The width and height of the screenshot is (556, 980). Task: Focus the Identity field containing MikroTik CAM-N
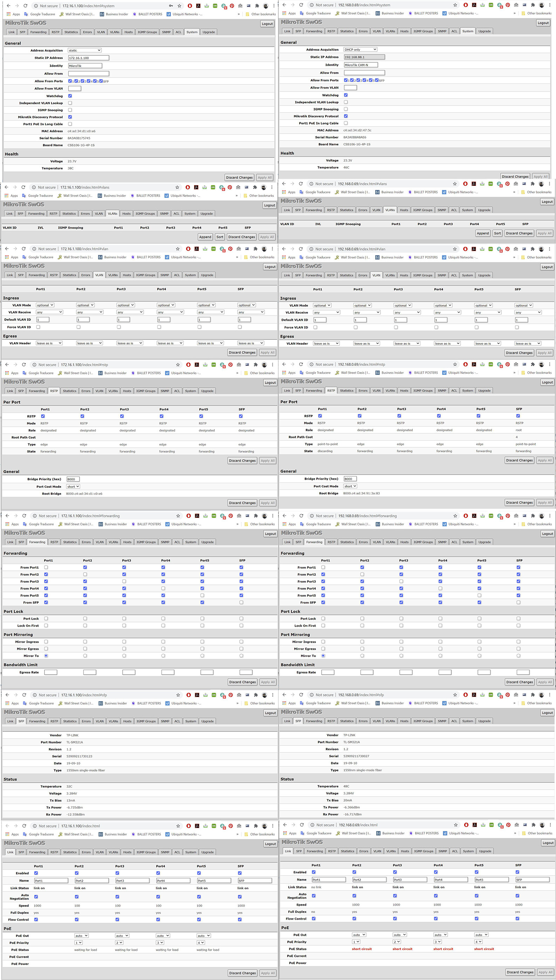361,65
